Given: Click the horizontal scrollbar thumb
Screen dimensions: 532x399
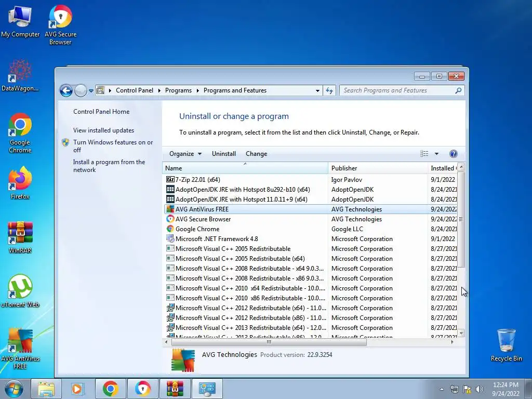Looking at the screenshot, I should coord(269,342).
